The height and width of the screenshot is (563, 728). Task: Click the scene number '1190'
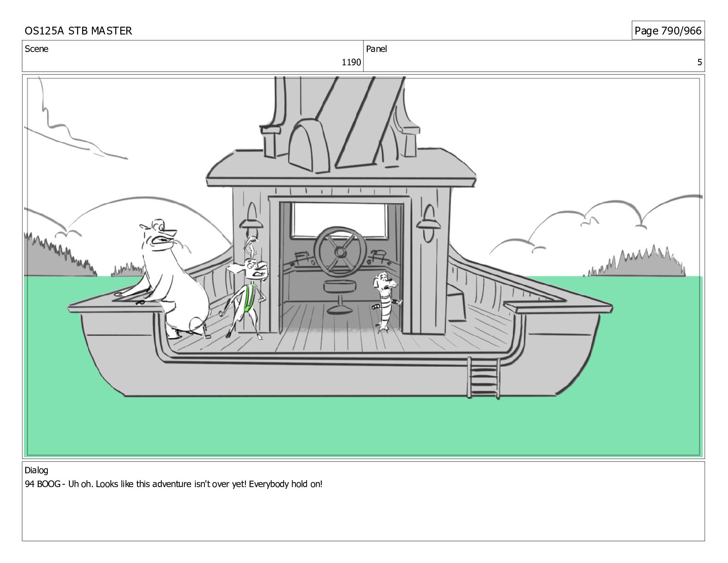tap(351, 63)
